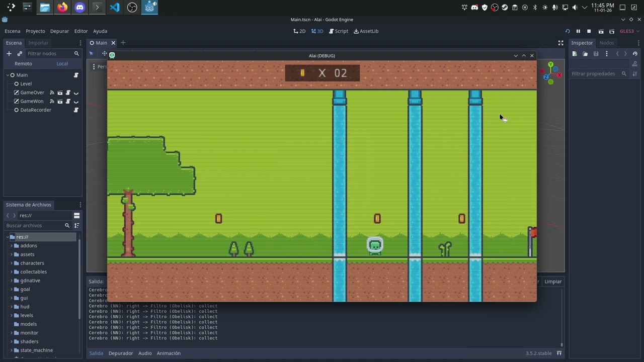Open the GLES3 renderer dropdown
The width and height of the screenshot is (644, 362).
tap(629, 31)
